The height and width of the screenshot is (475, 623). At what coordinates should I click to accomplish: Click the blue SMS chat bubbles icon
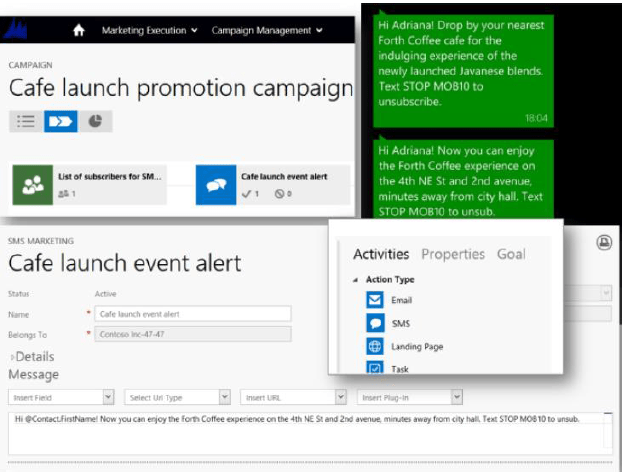(x=216, y=185)
